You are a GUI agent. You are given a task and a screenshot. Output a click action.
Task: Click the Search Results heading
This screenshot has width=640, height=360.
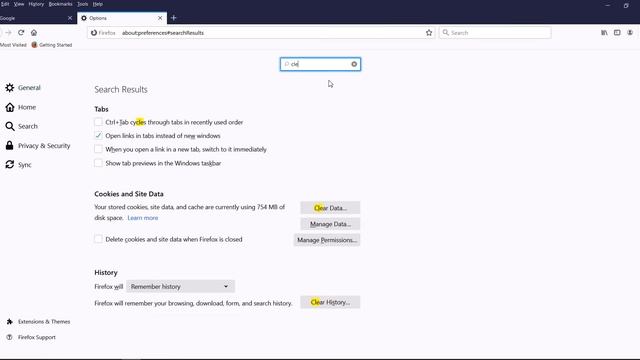click(121, 89)
